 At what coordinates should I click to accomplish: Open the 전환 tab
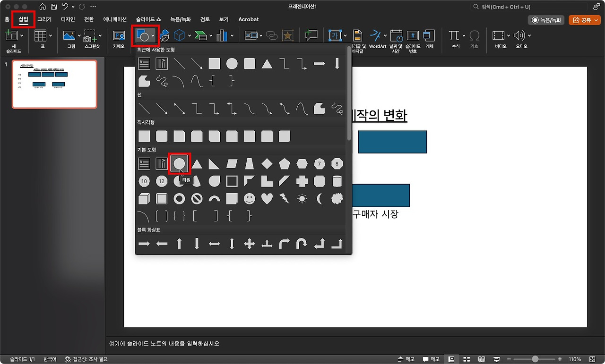coord(89,19)
